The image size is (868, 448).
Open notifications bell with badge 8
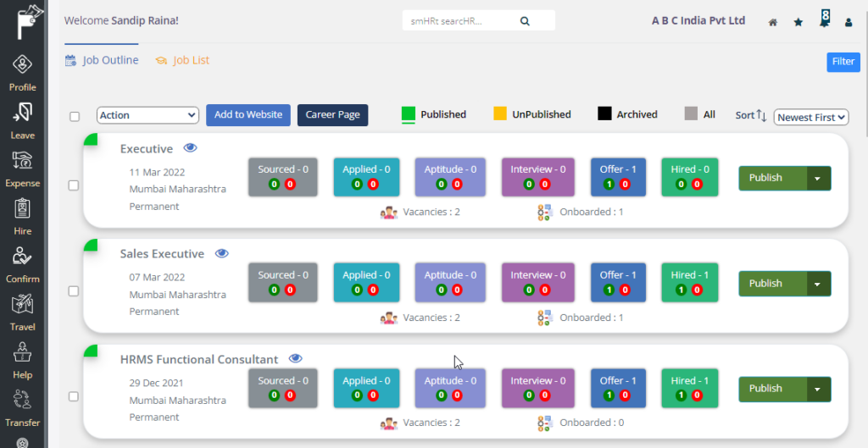pos(824,19)
